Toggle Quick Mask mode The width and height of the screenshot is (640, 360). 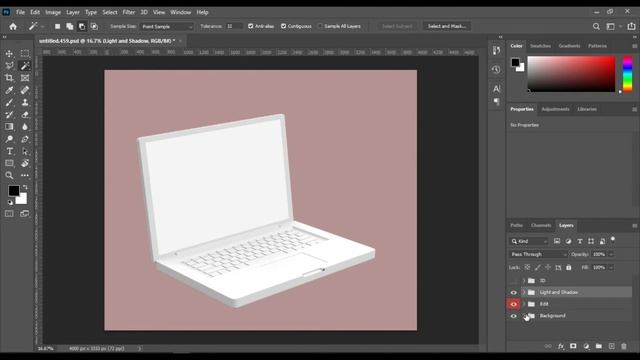tap(9, 214)
